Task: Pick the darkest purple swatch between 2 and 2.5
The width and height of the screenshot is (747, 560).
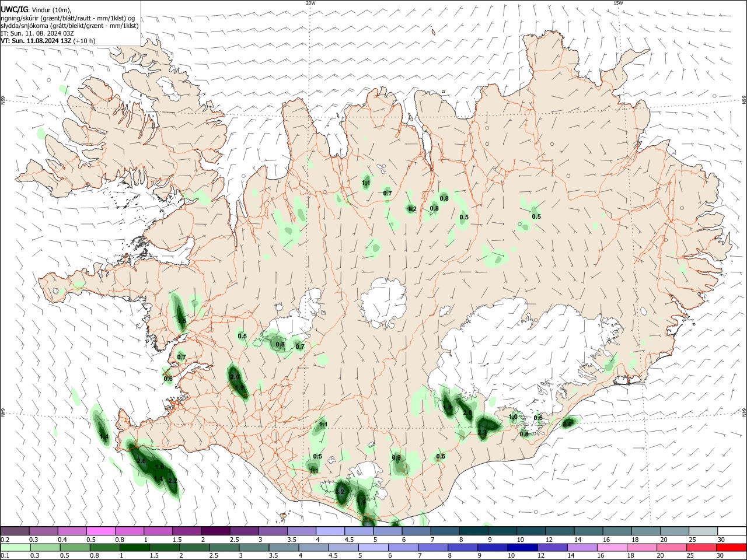Action: (x=215, y=531)
